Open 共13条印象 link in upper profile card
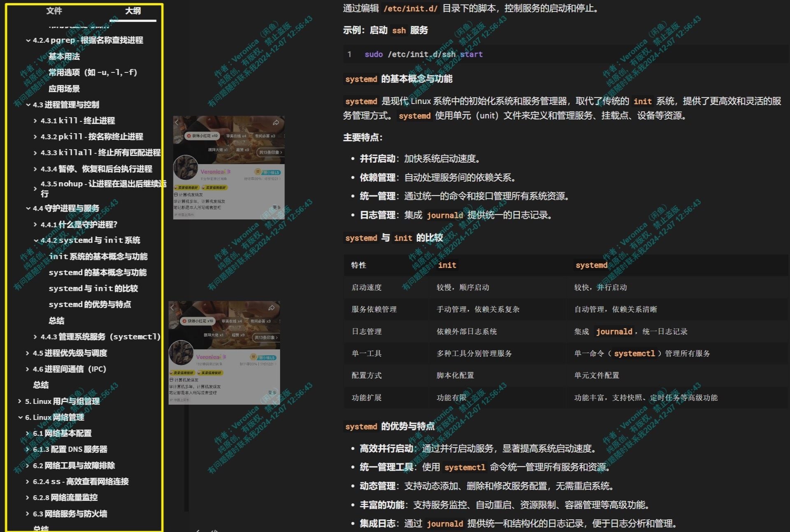Viewport: 790px width, 532px height. 270,152
